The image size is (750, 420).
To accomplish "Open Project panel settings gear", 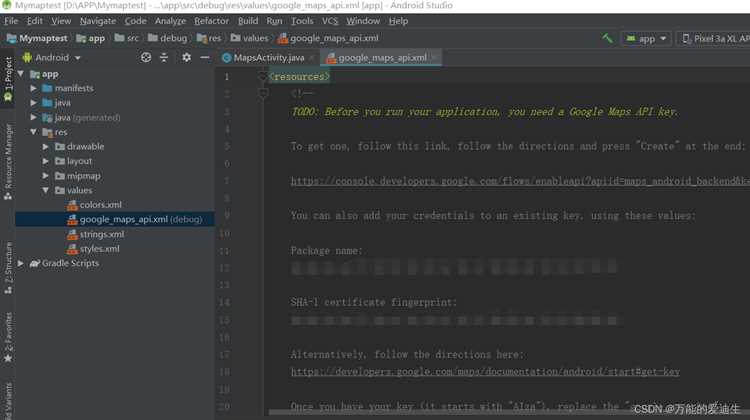I will pos(186,57).
